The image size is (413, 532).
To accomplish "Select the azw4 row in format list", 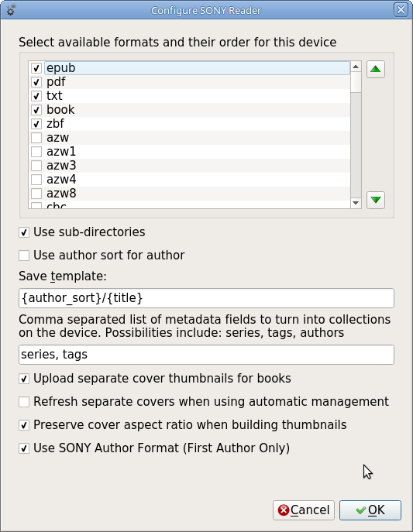I will pyautogui.click(x=189, y=180).
